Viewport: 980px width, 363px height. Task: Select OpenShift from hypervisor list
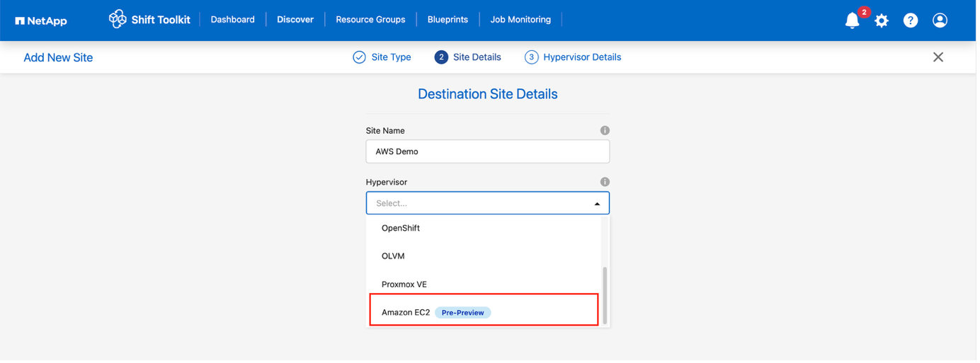(x=485, y=229)
